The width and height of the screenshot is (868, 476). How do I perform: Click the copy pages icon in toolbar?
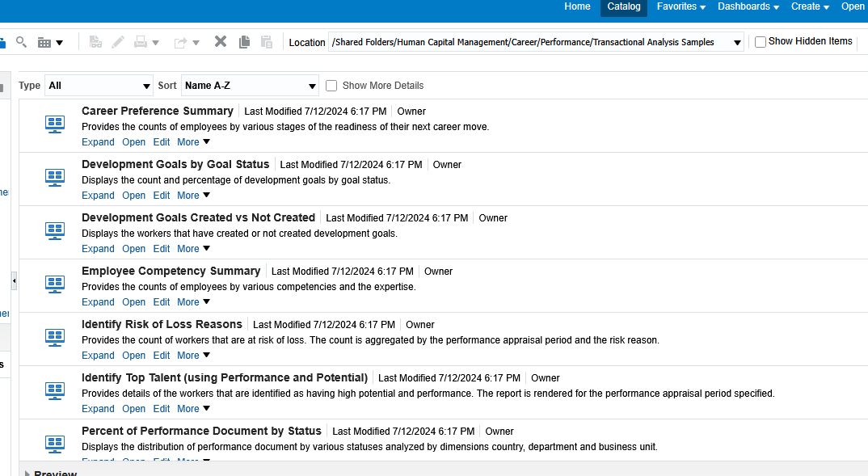[x=244, y=42]
